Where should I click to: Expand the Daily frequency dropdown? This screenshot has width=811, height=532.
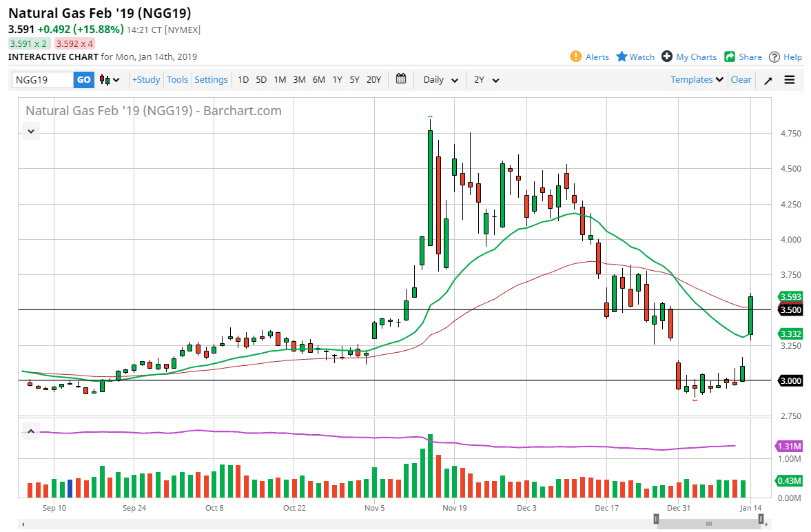[x=440, y=80]
